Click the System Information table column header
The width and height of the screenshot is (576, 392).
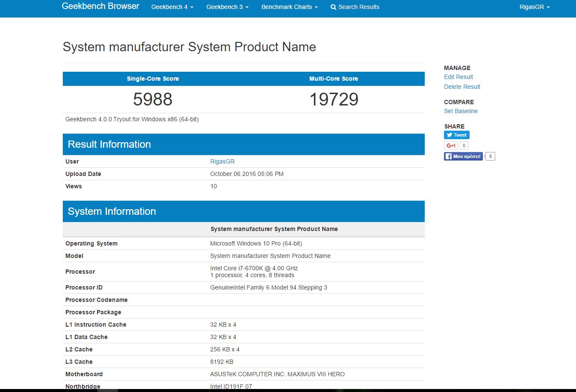click(274, 229)
